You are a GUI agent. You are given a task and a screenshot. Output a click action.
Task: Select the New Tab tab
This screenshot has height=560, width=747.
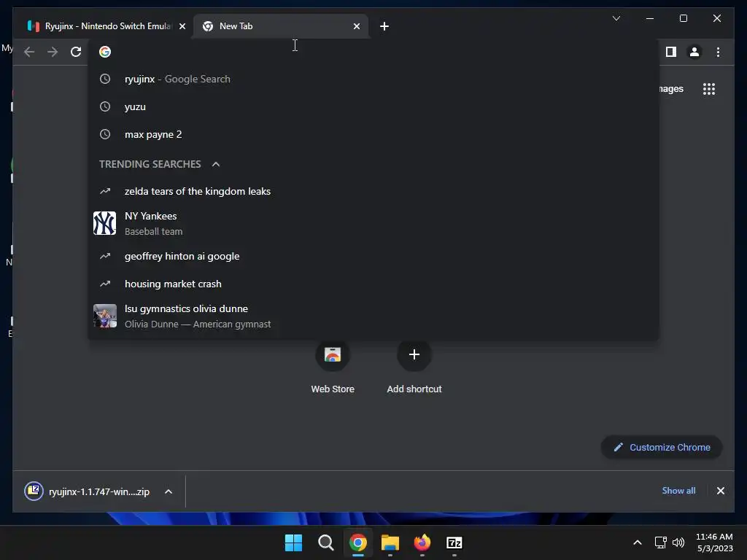pyautogui.click(x=281, y=26)
